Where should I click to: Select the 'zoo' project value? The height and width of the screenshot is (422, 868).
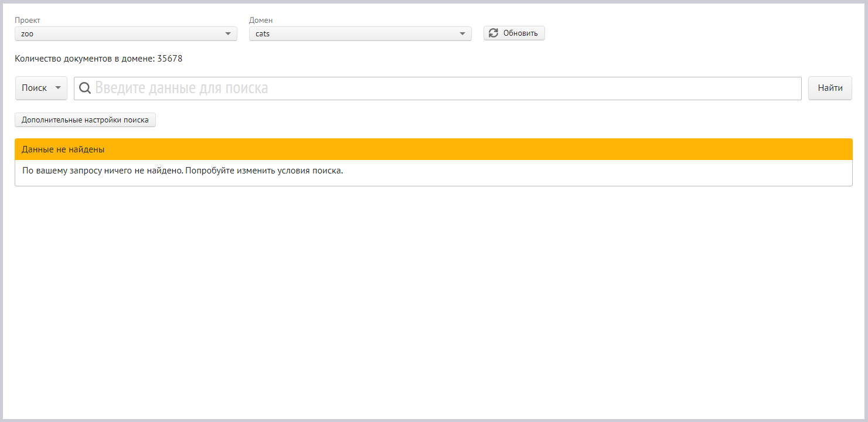[x=28, y=34]
